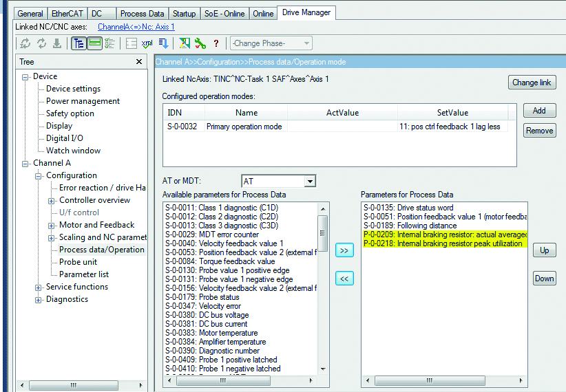Collapse the Configuration tree node
The width and height of the screenshot is (566, 392).
(39, 176)
